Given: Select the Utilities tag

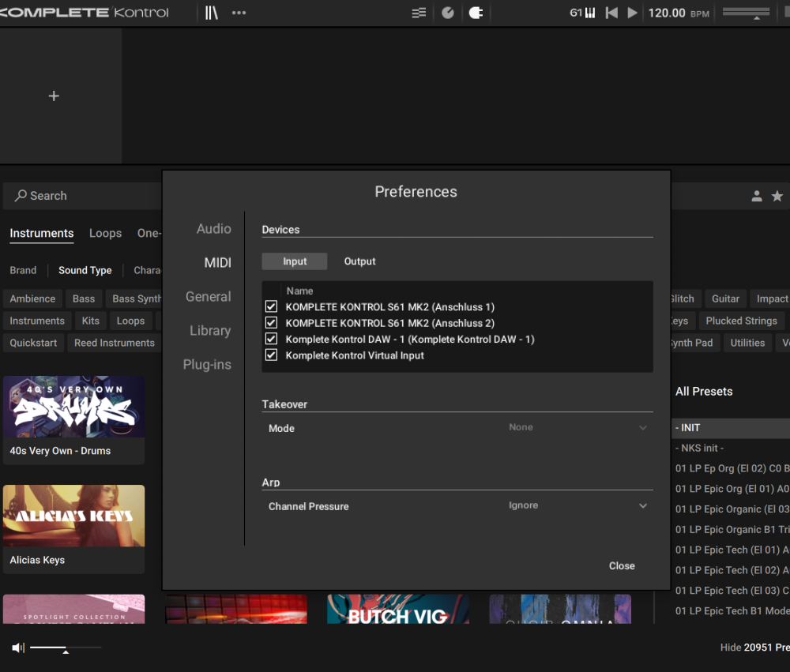Looking at the screenshot, I should 747,343.
